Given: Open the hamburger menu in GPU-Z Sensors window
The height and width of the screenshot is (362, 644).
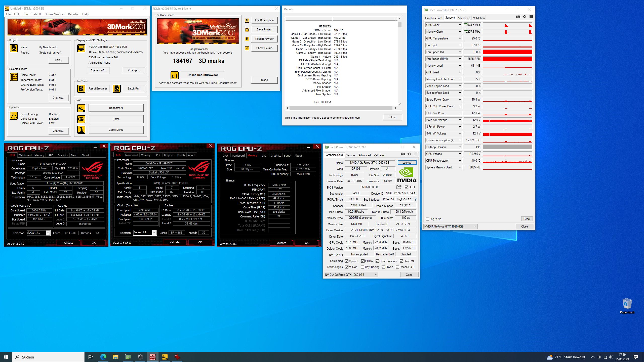Looking at the screenshot, I should (531, 17).
